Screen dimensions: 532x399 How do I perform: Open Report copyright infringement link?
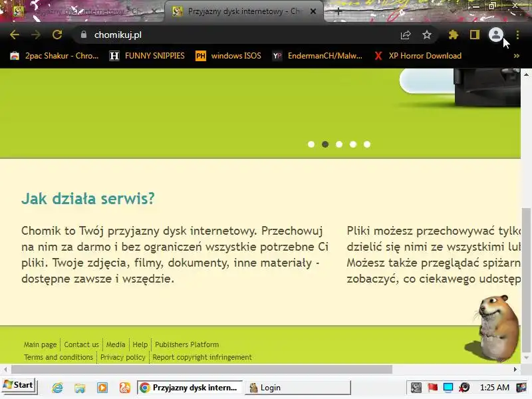pos(202,357)
